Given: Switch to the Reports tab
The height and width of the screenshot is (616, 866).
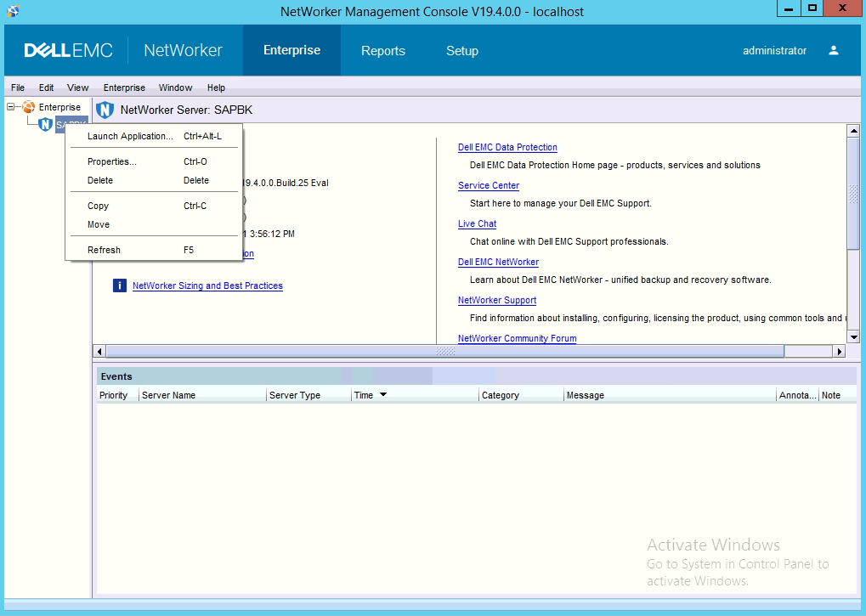Looking at the screenshot, I should (x=382, y=51).
